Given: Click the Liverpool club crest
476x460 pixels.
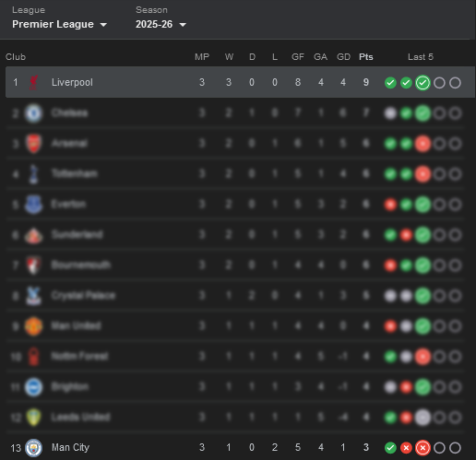Looking at the screenshot, I should click(x=33, y=82).
